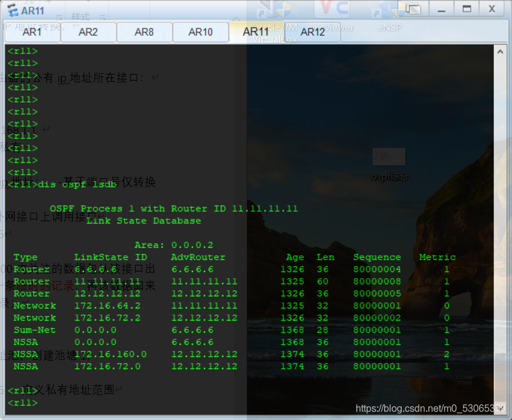
Task: Switch to the AR1 tab
Action: click(x=32, y=32)
